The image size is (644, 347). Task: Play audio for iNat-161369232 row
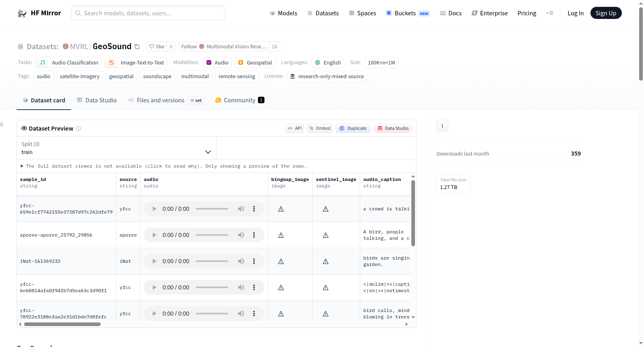coord(154,261)
